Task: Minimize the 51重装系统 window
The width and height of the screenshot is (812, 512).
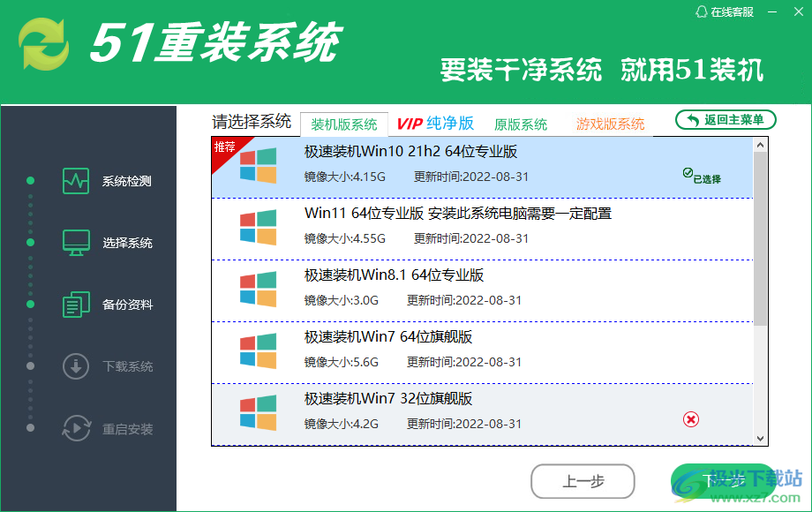Action: [772, 11]
